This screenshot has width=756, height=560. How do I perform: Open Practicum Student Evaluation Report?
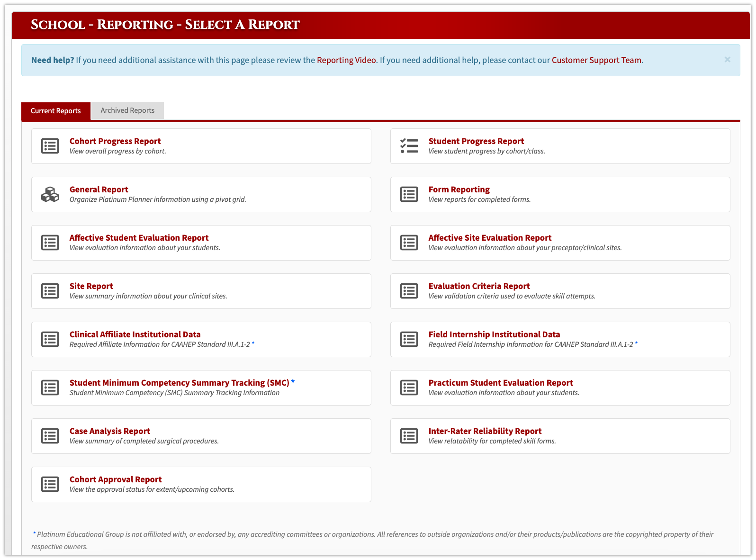[501, 383]
